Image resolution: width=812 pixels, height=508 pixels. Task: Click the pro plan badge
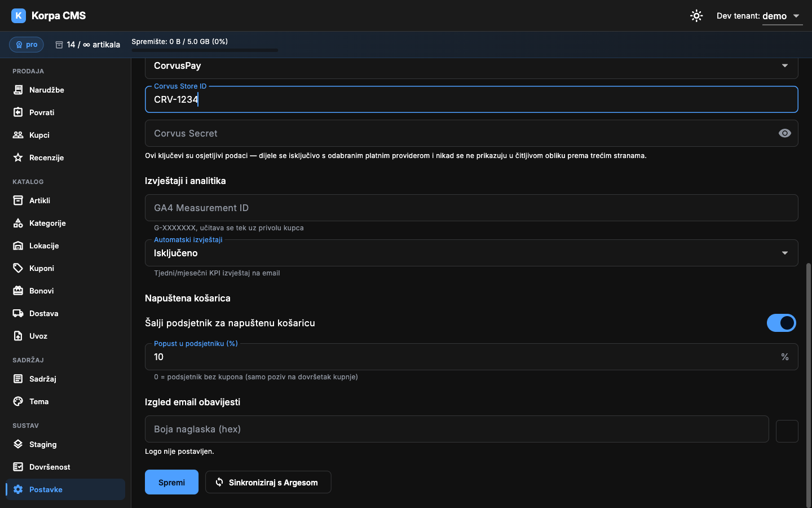27,45
